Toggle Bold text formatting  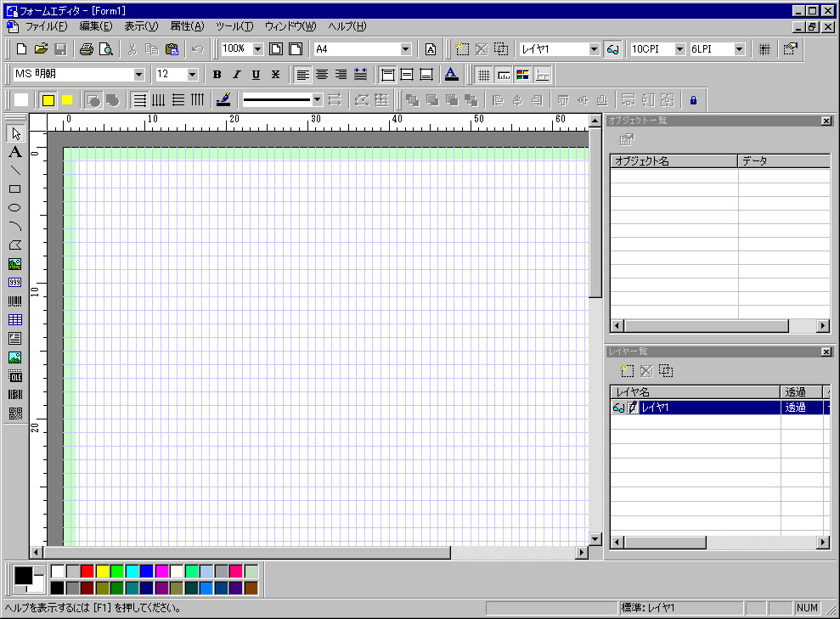coord(217,75)
